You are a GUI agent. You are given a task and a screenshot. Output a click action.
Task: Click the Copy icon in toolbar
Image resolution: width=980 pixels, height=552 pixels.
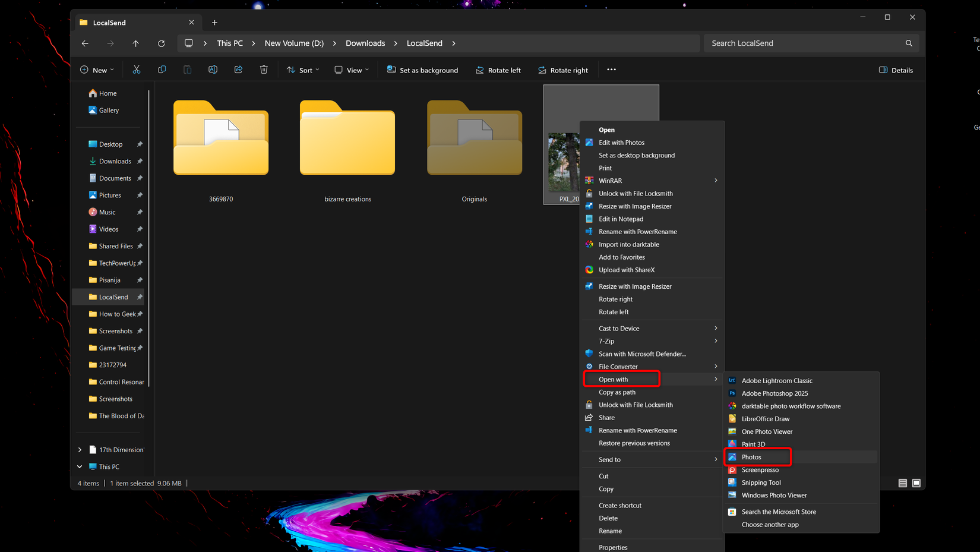(162, 70)
